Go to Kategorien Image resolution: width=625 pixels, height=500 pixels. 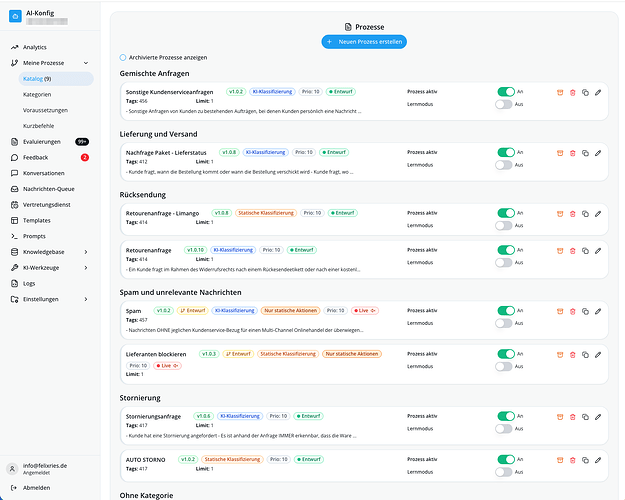pos(37,94)
